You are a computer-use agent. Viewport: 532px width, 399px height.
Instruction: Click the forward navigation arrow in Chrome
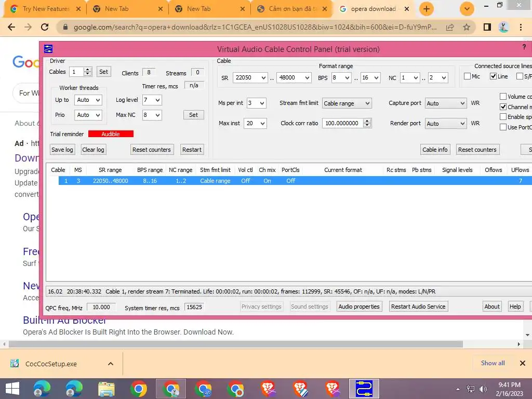tap(28, 27)
